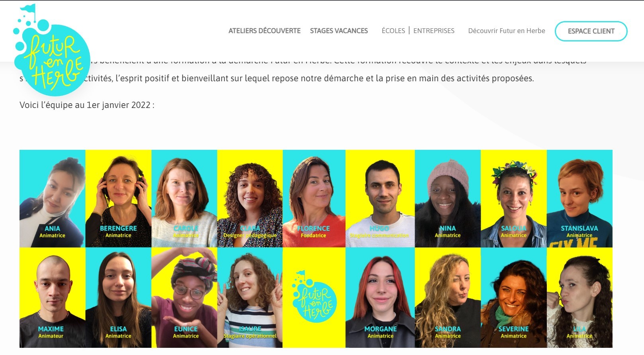Open Découvrir Futur en Herbe menu
Image resolution: width=644 pixels, height=355 pixels.
click(507, 31)
